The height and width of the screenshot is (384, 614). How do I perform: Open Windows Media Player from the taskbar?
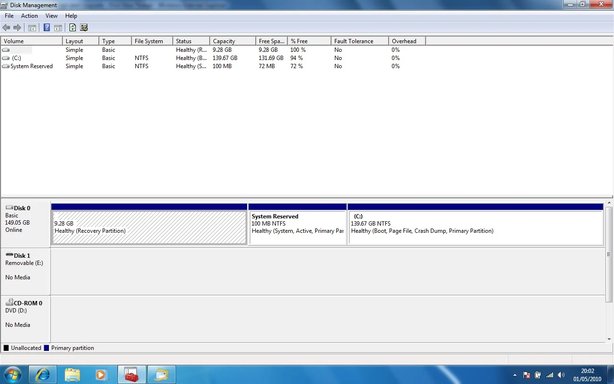point(101,375)
